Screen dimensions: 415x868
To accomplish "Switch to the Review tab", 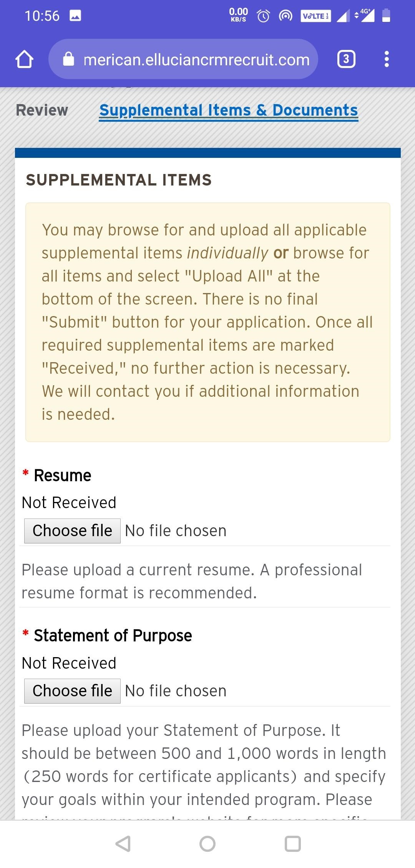I will pos(42,110).
